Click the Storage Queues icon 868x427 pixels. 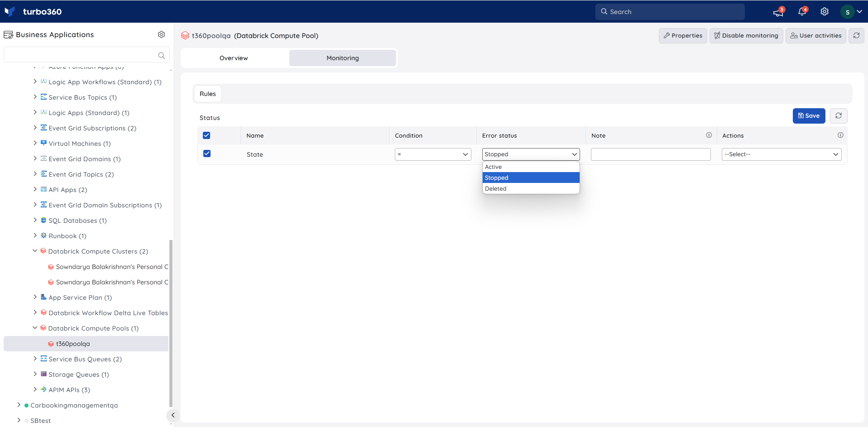[x=44, y=374]
